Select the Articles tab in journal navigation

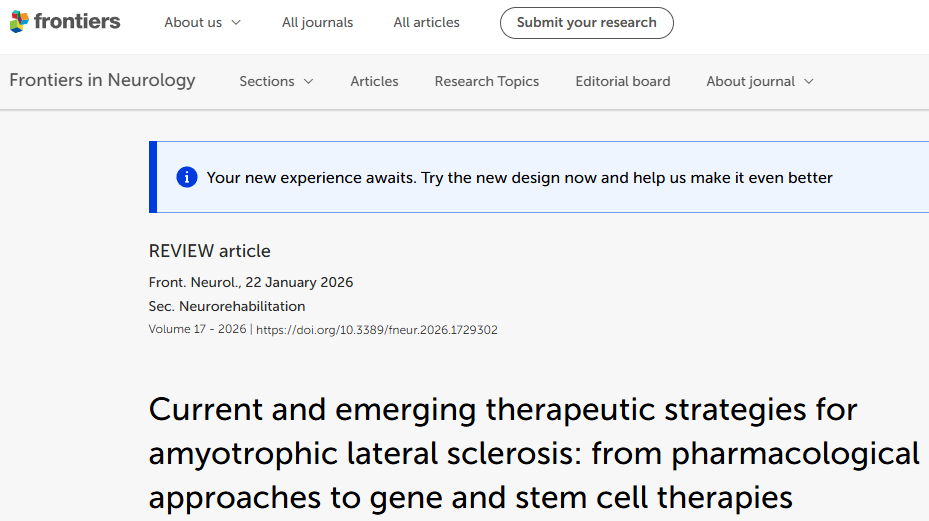click(x=374, y=81)
